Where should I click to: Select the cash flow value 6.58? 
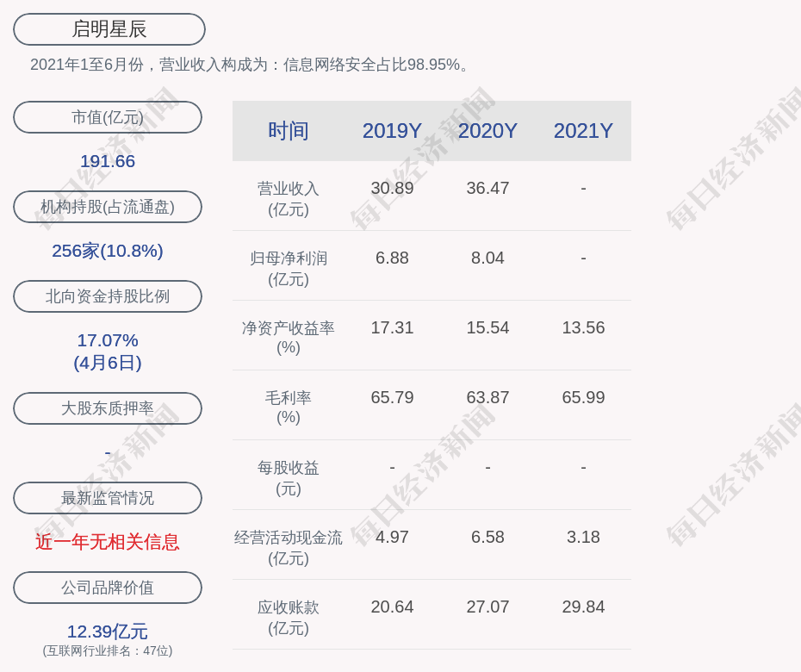point(487,537)
